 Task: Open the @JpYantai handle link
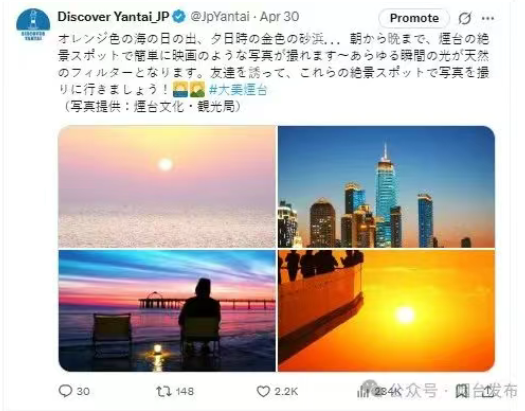pyautogui.click(x=220, y=17)
